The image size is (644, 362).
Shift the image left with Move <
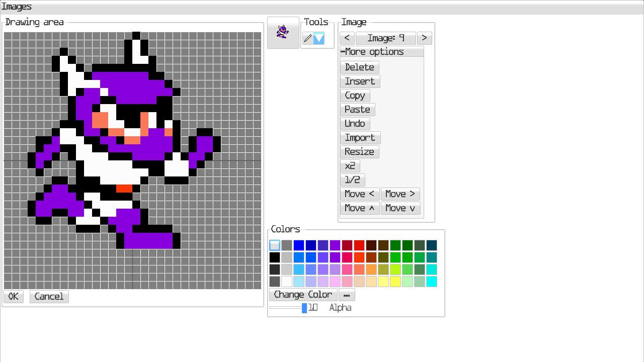pyautogui.click(x=359, y=194)
